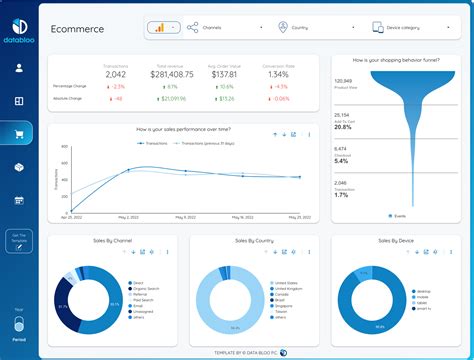Click Direct legend color dot

click(130, 283)
